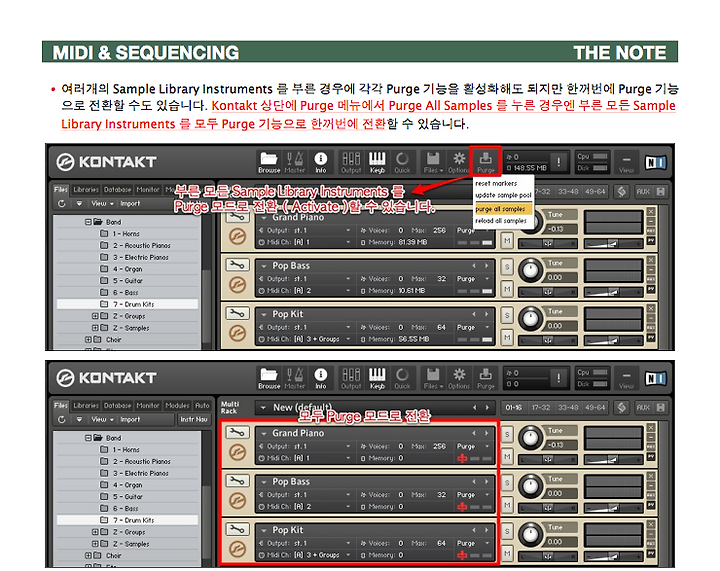
Task: Click the Pop Bass instrument logo icon, lower Kontakt
Action: pos(237,501)
